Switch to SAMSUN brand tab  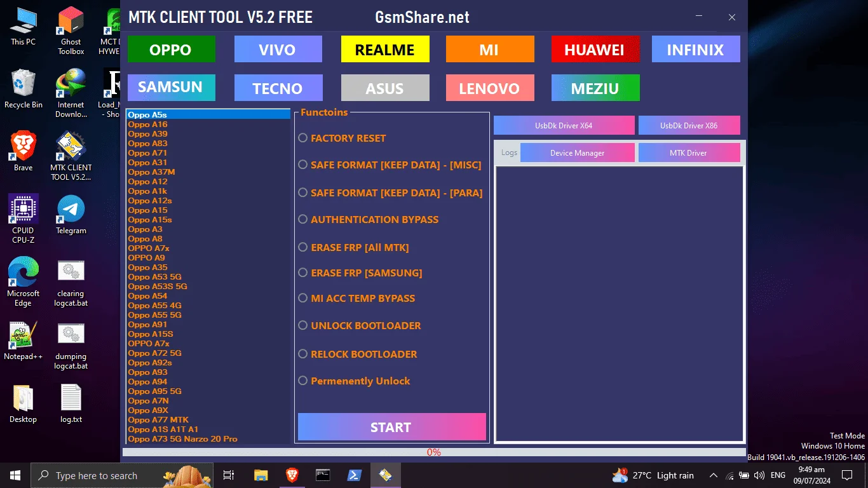coord(172,88)
